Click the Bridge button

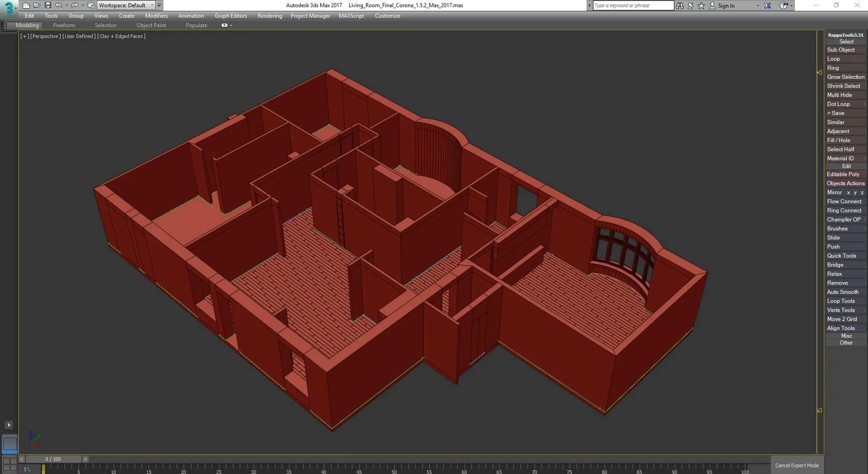pos(846,265)
